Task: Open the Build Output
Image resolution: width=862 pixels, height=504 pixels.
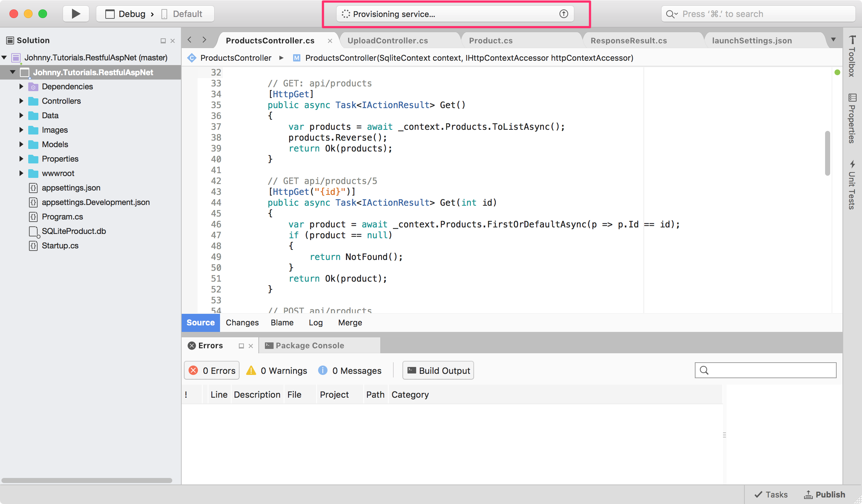Action: pyautogui.click(x=438, y=370)
